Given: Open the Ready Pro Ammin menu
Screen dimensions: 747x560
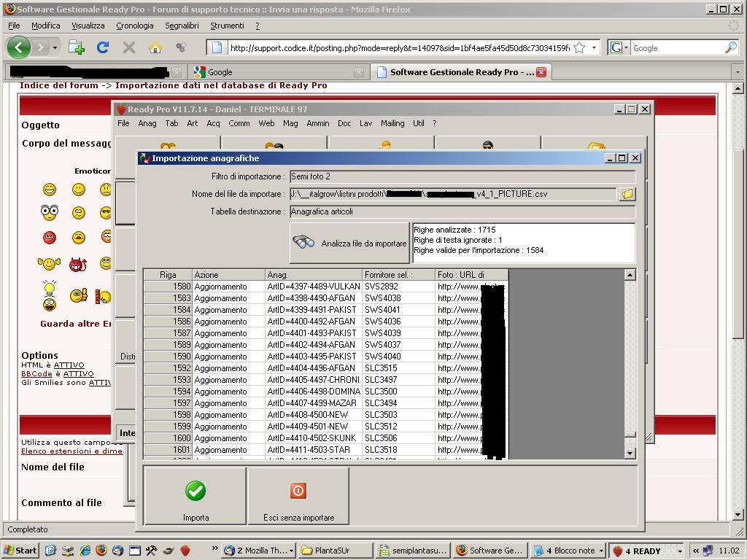Looking at the screenshot, I should pyautogui.click(x=318, y=123).
